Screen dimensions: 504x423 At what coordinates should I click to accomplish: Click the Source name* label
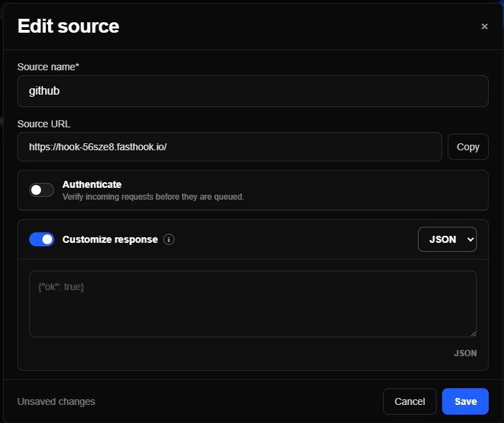point(48,67)
